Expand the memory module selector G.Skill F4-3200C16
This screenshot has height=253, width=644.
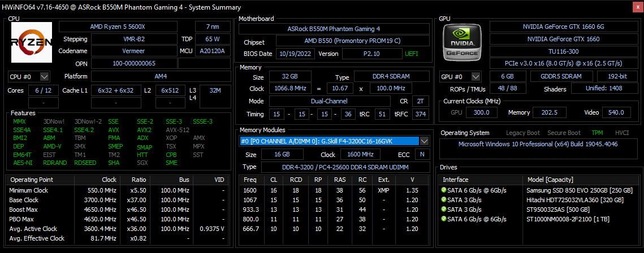[x=425, y=141]
